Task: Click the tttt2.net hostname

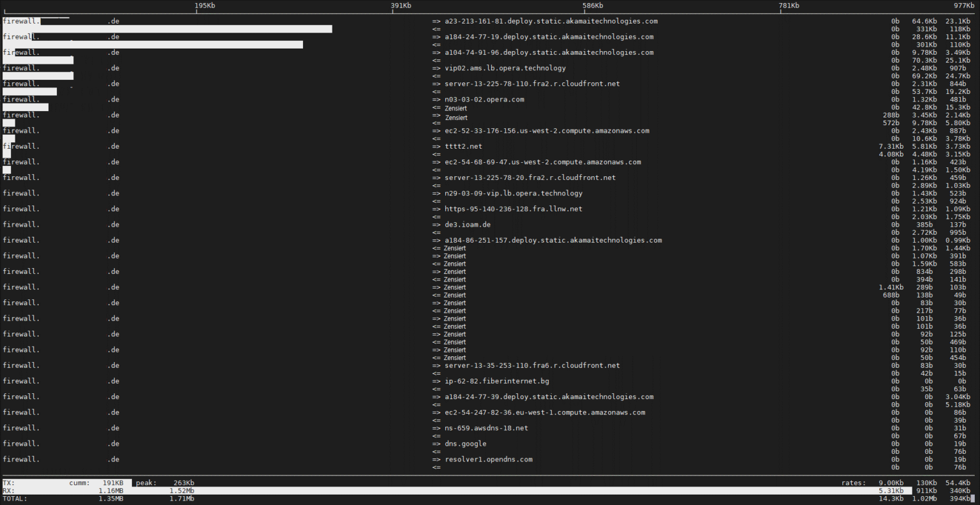Action: point(464,146)
